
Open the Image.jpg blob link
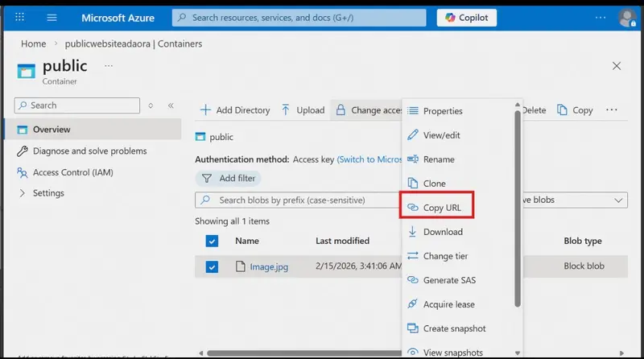269,267
